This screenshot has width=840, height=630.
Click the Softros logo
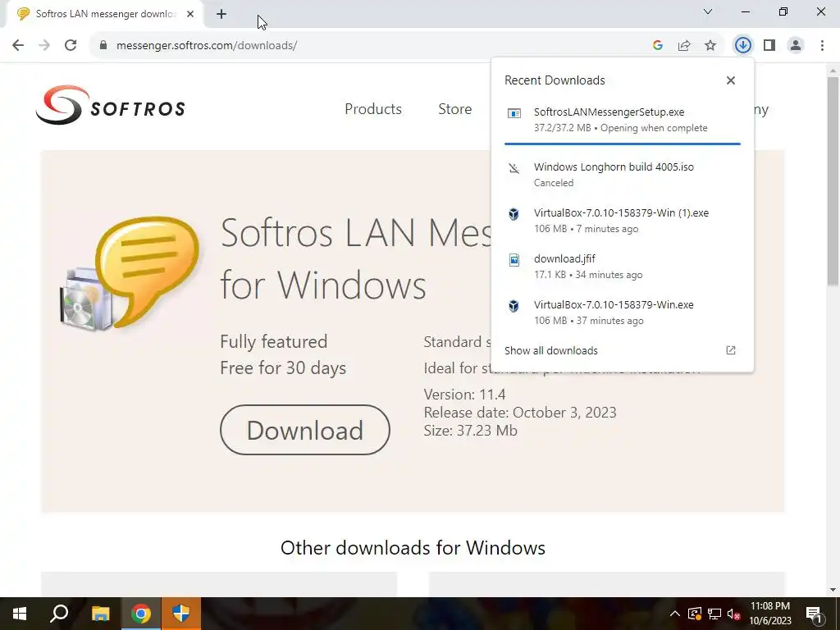click(111, 105)
